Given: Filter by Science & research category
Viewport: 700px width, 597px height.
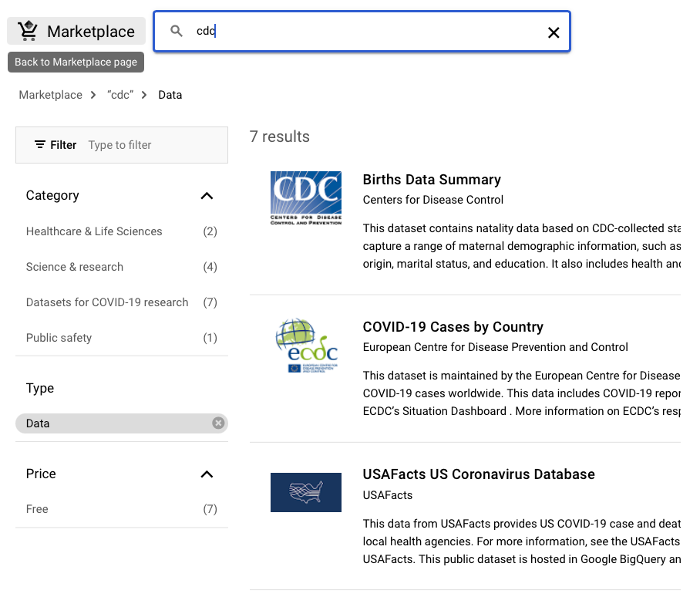Looking at the screenshot, I should point(122,267).
